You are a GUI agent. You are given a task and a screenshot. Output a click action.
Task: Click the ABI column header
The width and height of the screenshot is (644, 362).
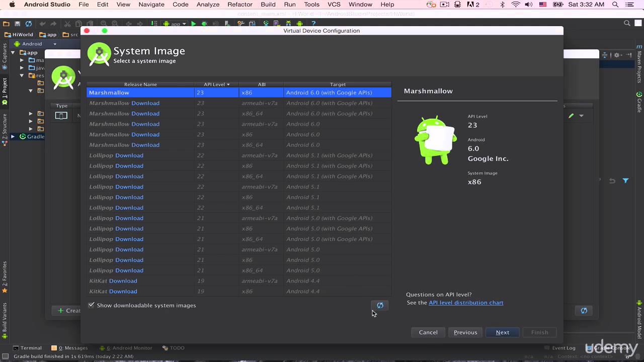pos(262,84)
